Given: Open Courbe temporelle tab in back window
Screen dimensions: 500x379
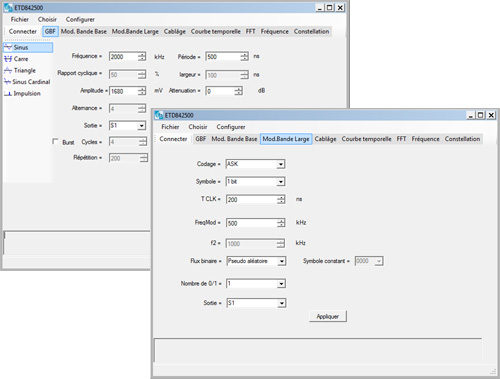Looking at the screenshot, I should tap(216, 31).
